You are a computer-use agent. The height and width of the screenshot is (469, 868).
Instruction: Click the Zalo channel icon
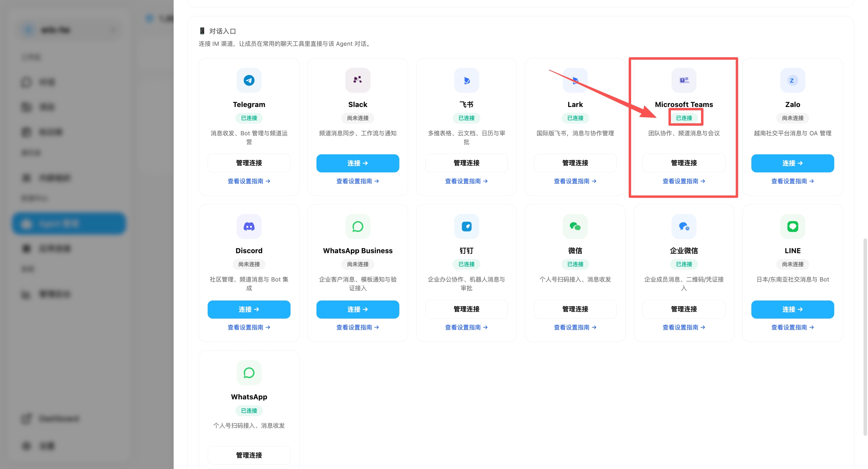point(793,80)
